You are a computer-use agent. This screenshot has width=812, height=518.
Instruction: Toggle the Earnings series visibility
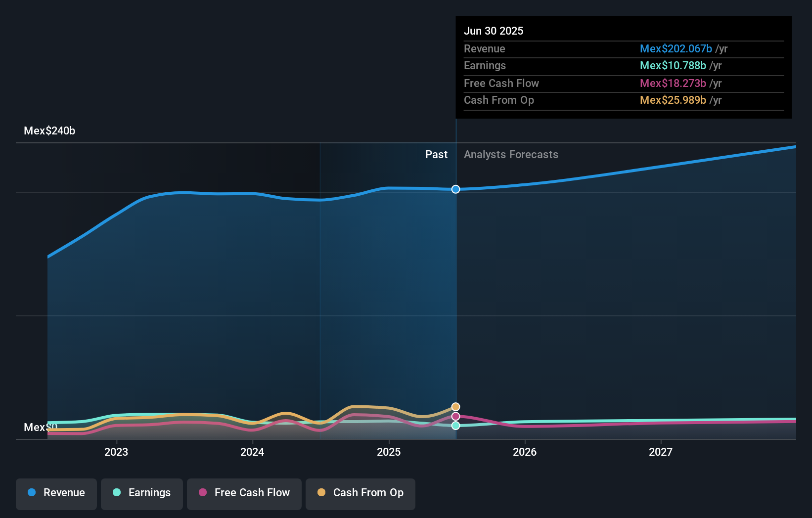pos(142,493)
